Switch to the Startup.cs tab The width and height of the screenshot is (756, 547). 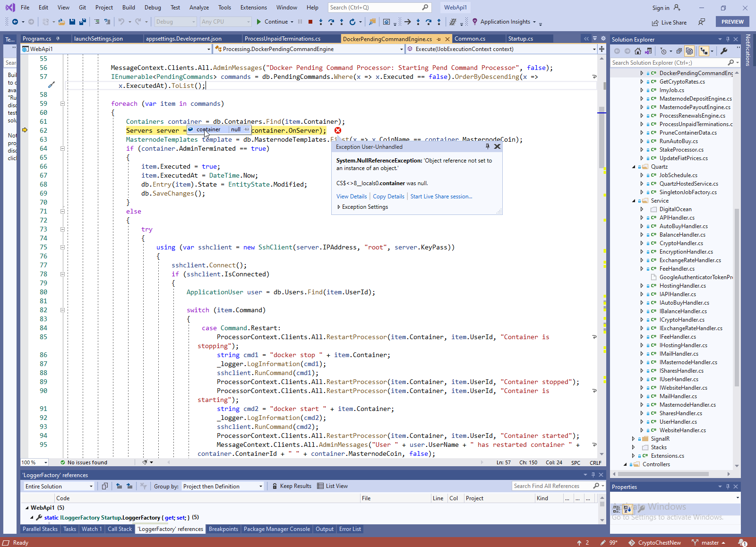520,39
